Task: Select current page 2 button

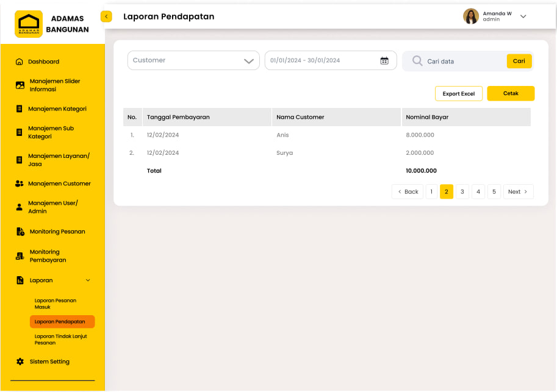Action: click(447, 192)
